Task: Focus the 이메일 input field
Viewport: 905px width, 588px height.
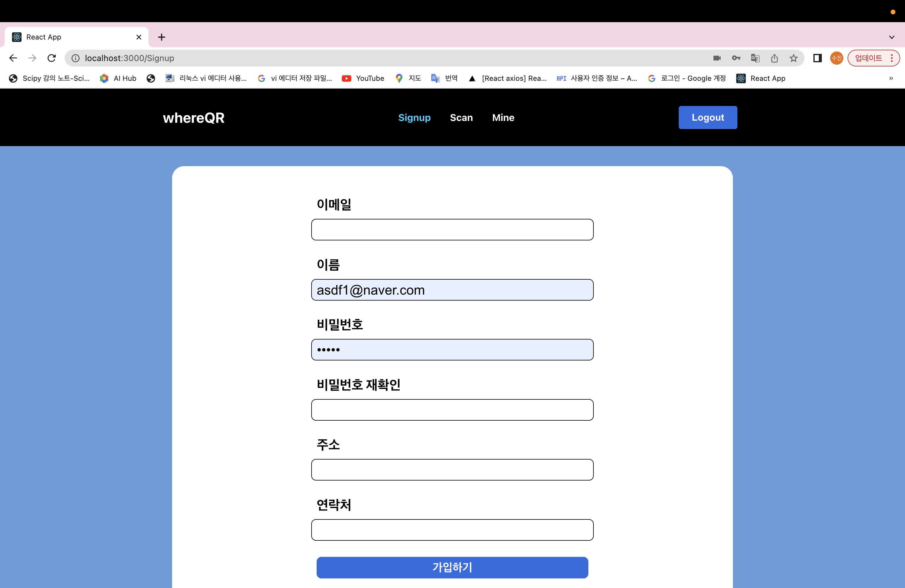Action: 452,229
